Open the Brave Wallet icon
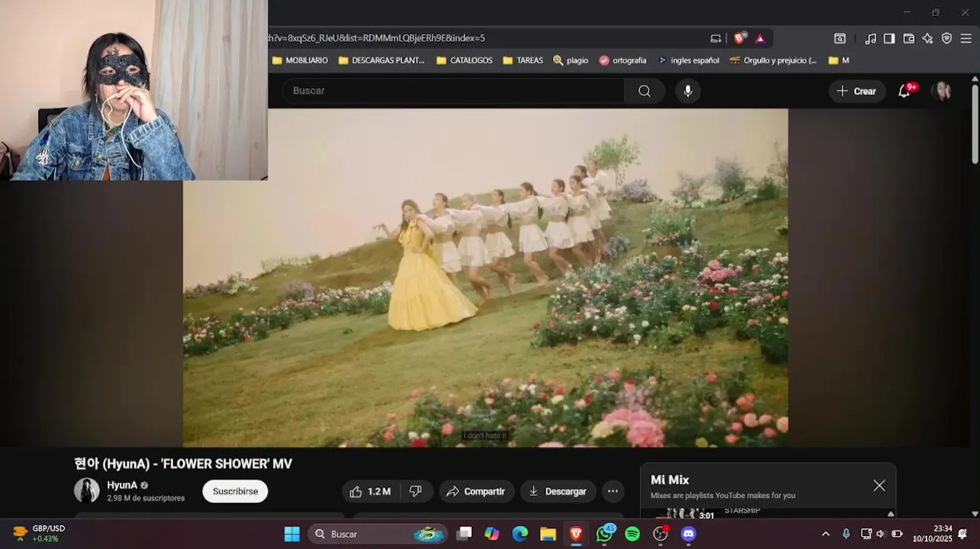 coord(908,38)
